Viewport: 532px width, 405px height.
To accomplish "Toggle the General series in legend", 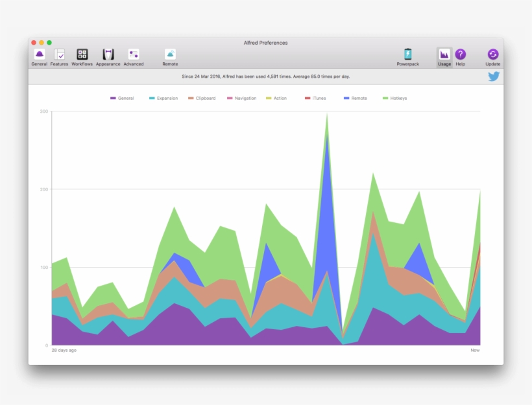I will tap(122, 98).
